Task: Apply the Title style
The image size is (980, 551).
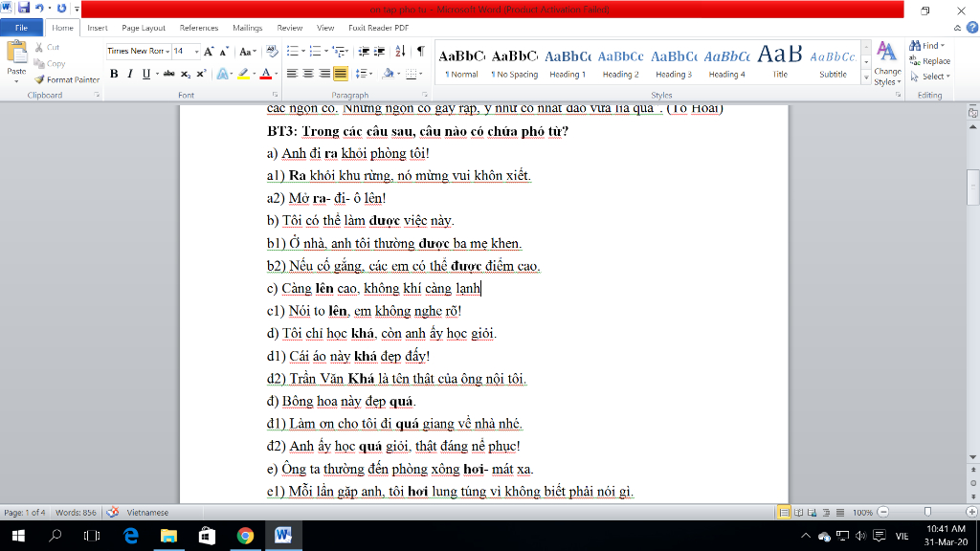Action: pos(780,63)
